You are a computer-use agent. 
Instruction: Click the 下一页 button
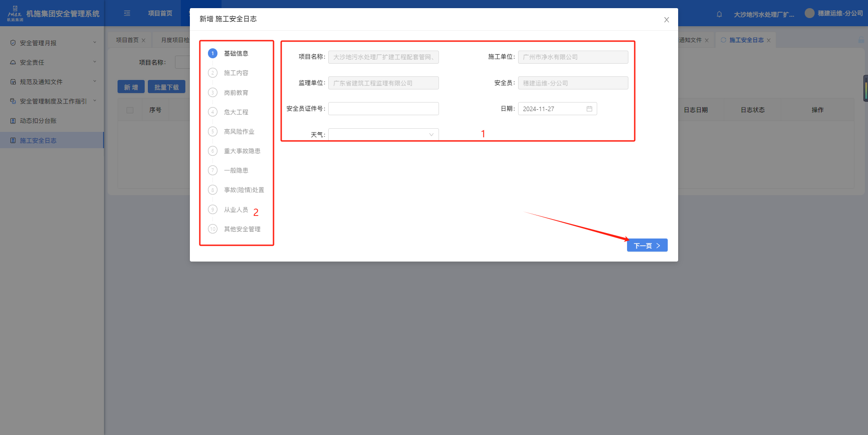tap(647, 245)
